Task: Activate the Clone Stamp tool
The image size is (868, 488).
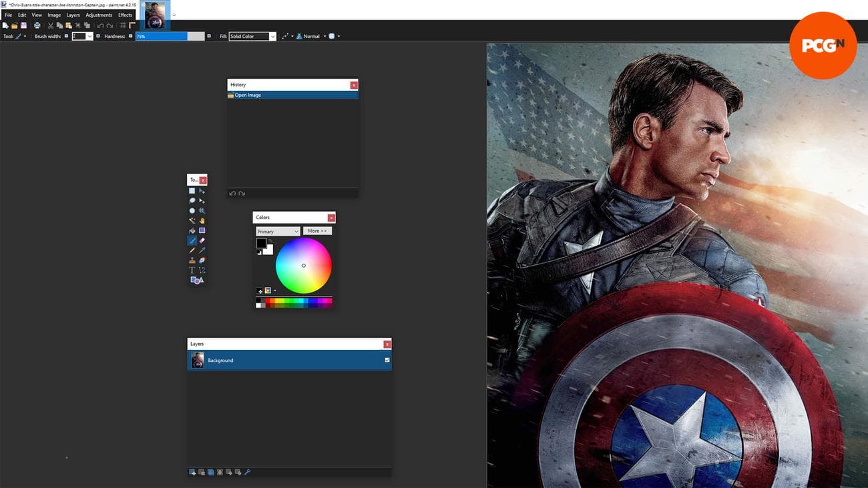Action: pos(192,260)
